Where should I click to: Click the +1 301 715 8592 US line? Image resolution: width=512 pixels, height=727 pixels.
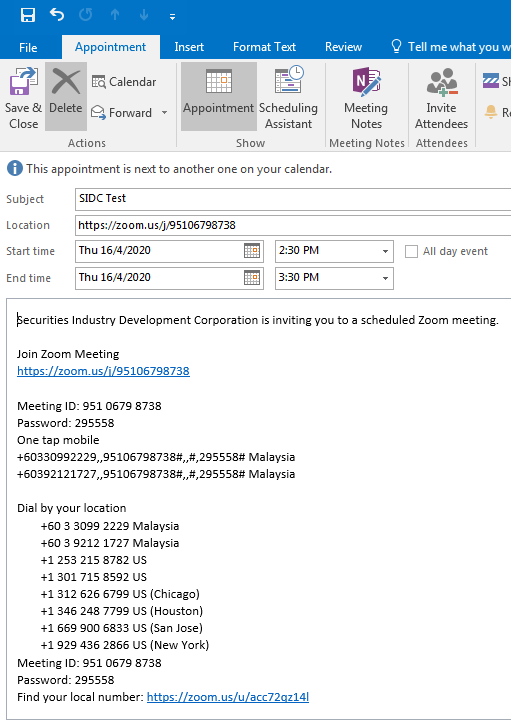pyautogui.click(x=94, y=577)
